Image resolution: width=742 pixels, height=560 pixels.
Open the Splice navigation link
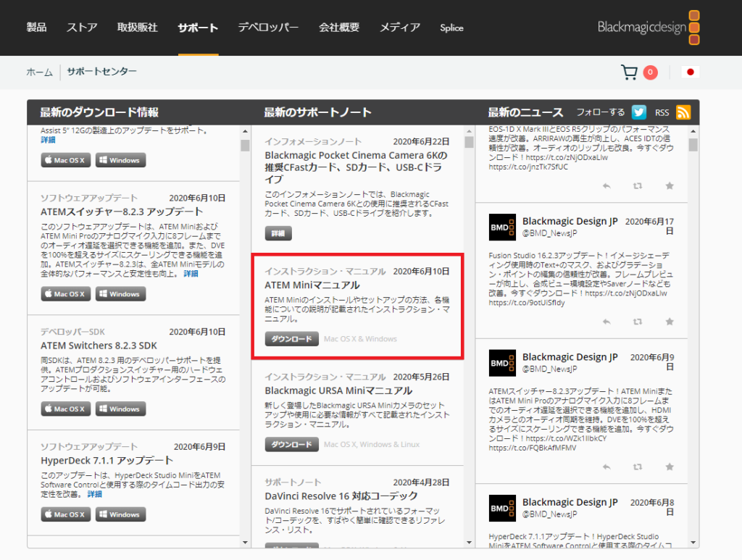tap(451, 28)
